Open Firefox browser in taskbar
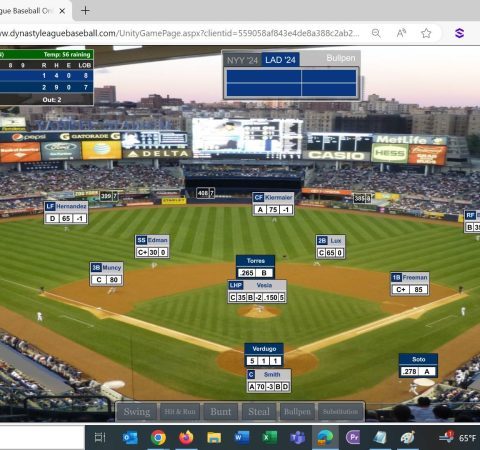The image size is (480, 450). pos(186,437)
